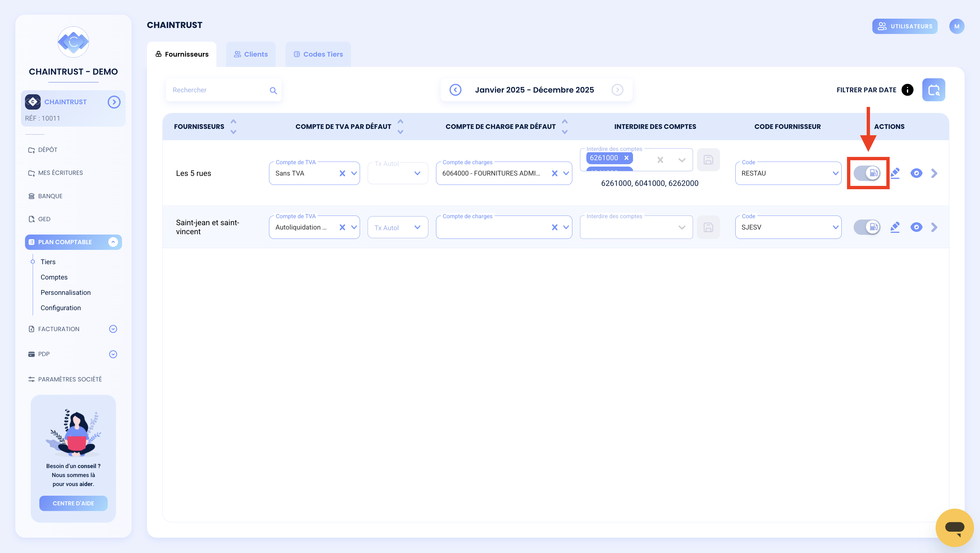Open Banque in the sidebar
Viewport: 980px width, 553px height.
tap(45, 196)
